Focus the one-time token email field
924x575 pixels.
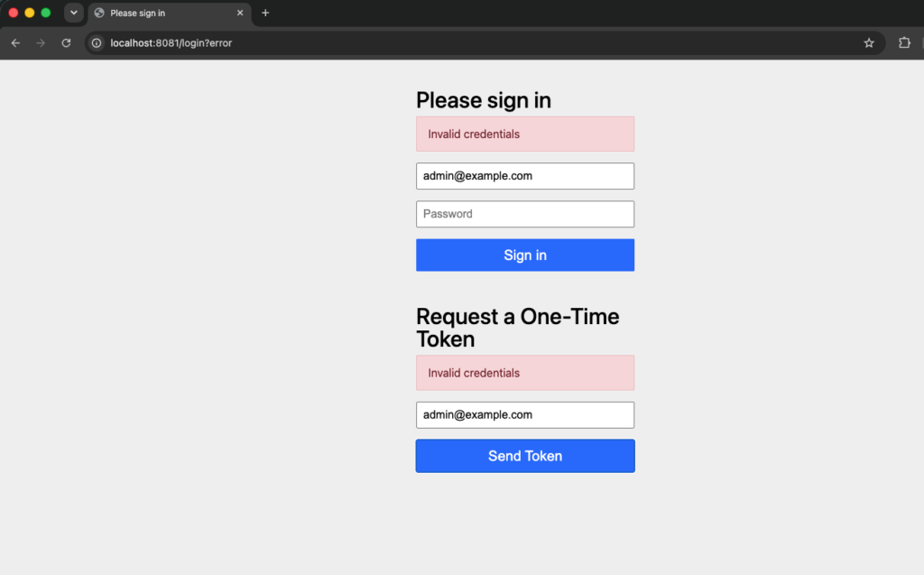pyautogui.click(x=525, y=415)
